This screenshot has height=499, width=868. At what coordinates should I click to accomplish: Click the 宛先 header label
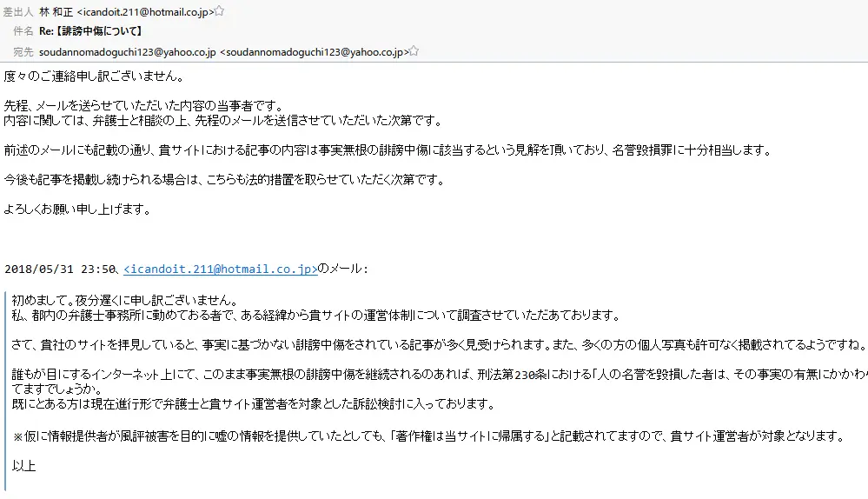24,52
